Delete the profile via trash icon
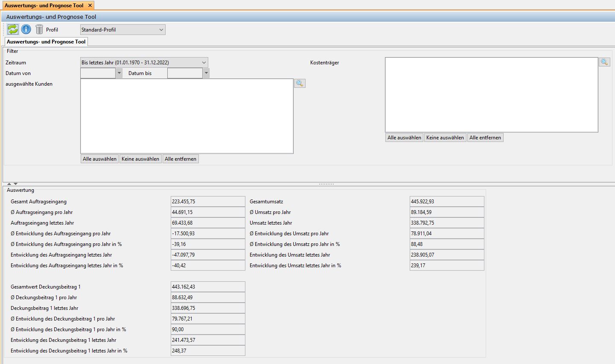The width and height of the screenshot is (615, 364). (x=38, y=29)
